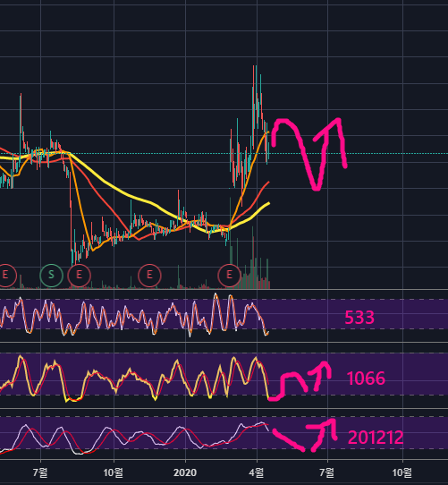
Task: Open the partly cut E marker at left edge
Action: click(x=5, y=275)
